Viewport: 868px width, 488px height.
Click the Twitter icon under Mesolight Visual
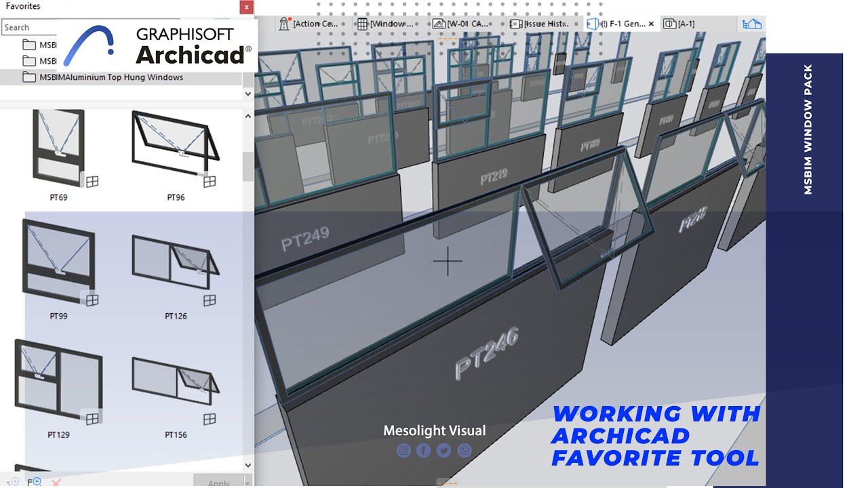(x=444, y=450)
